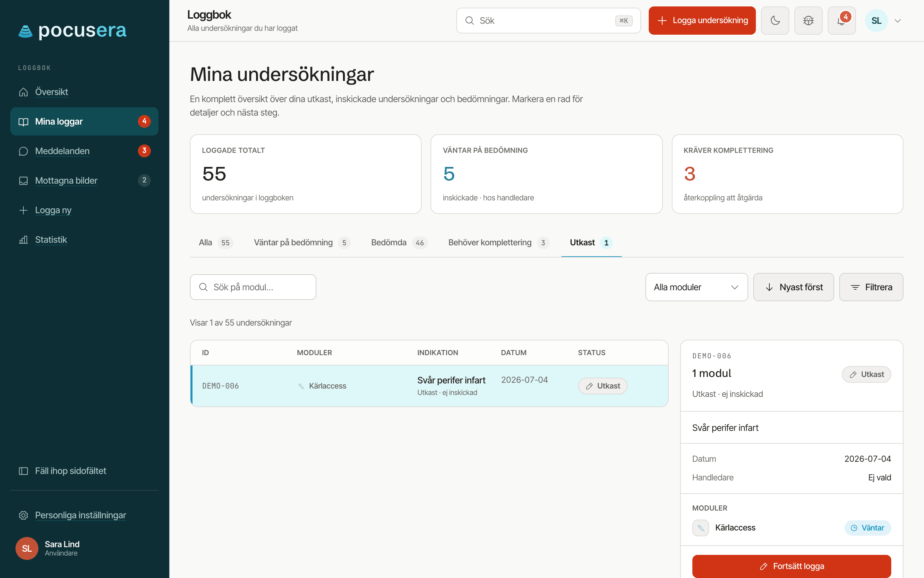Click the Väntar på bedömning stat card
The image size is (924, 578).
tap(546, 174)
